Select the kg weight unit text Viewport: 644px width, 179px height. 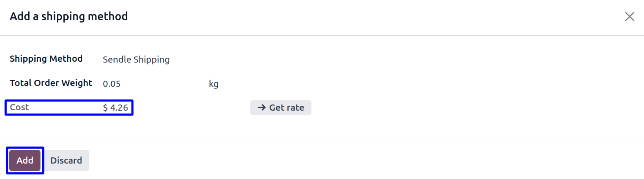[213, 84]
